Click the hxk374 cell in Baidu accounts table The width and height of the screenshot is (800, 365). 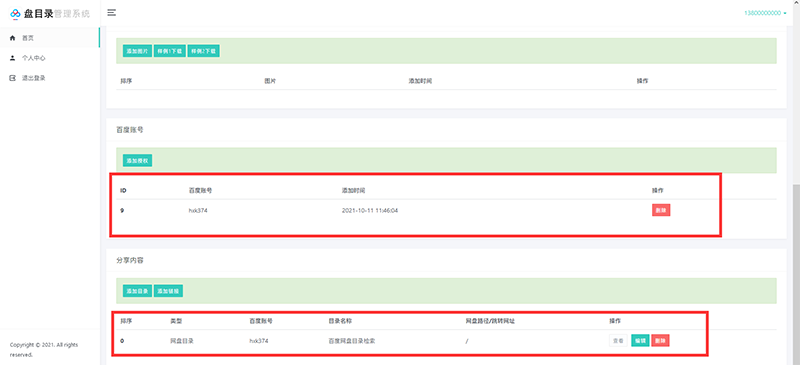[x=198, y=210]
